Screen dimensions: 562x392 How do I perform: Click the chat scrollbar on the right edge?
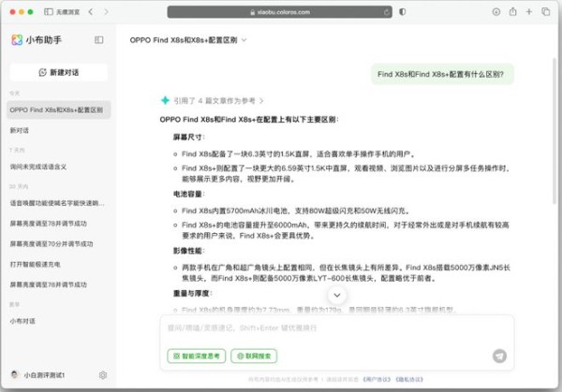pos(555,131)
